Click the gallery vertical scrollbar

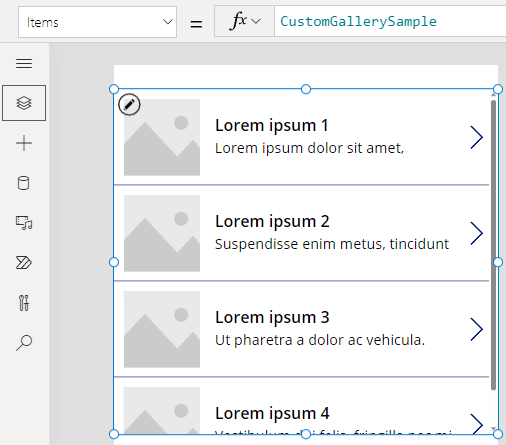493,245
